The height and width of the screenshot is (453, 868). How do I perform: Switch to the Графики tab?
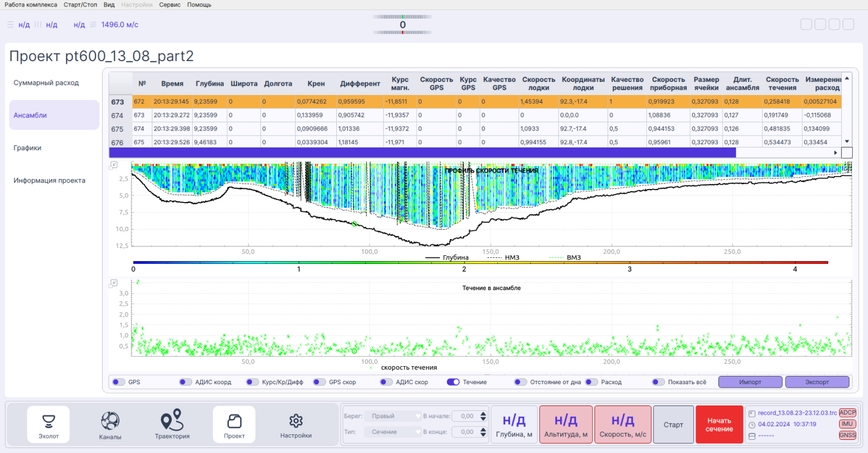(27, 148)
